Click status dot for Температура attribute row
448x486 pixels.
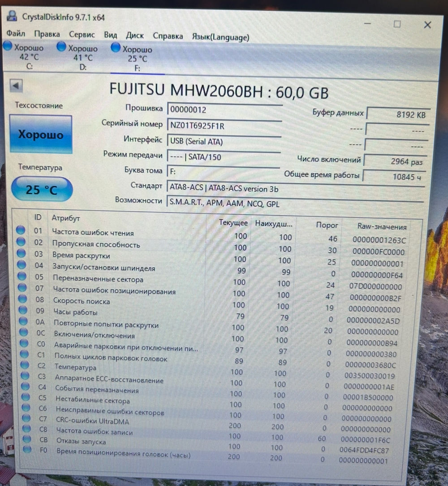pyautogui.click(x=25, y=364)
